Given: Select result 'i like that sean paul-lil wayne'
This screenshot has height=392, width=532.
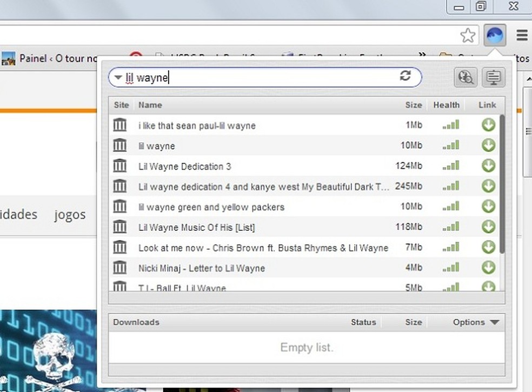Looking at the screenshot, I should coord(304,125).
